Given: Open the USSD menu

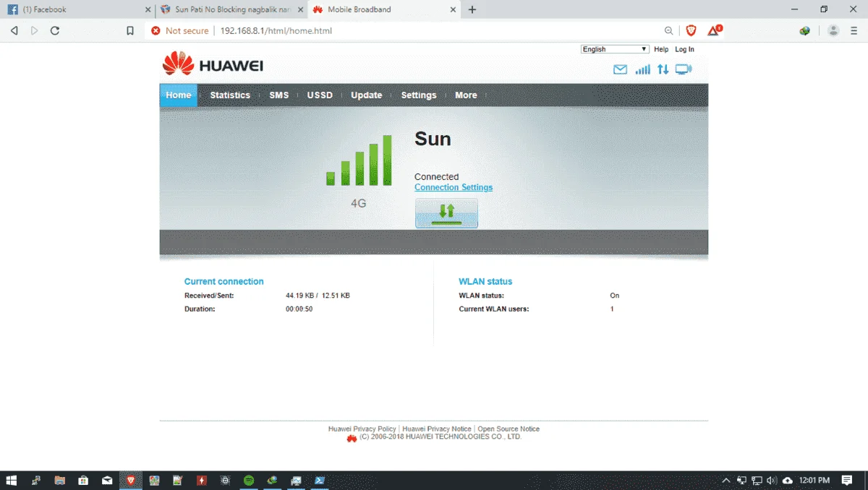Looking at the screenshot, I should coord(320,95).
